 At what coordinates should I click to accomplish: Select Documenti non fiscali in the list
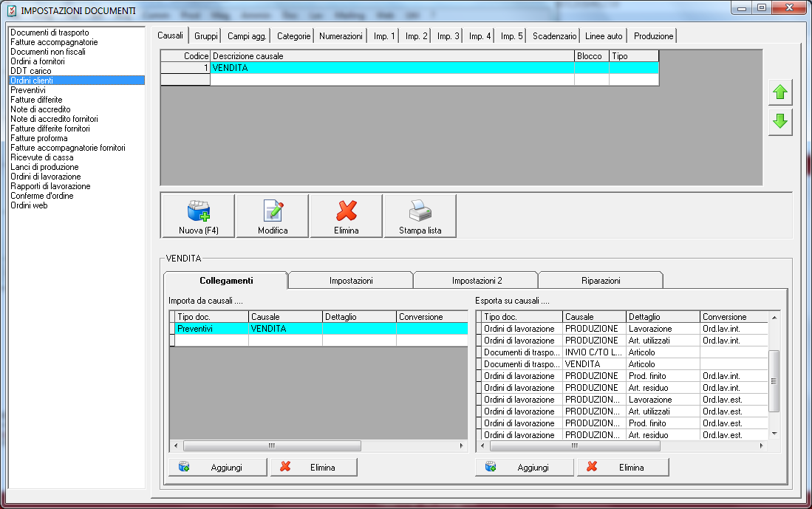click(x=47, y=52)
